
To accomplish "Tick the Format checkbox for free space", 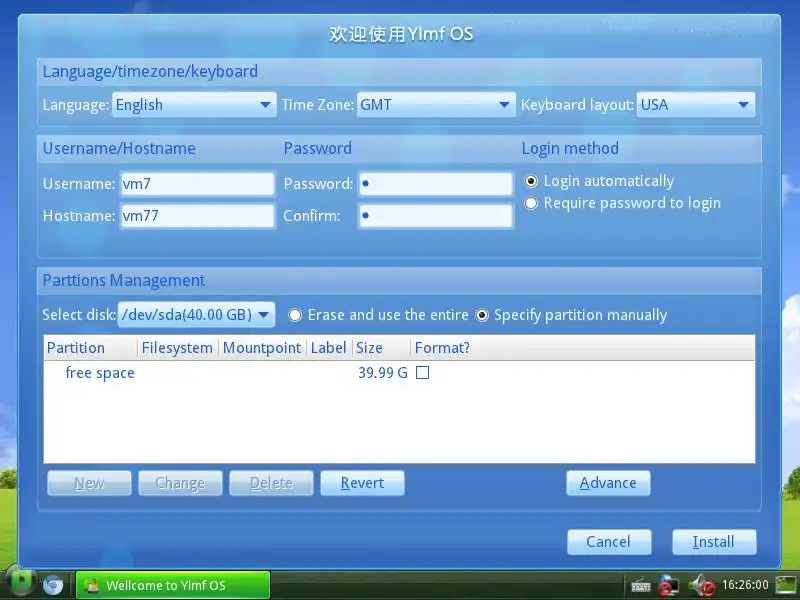I will (422, 373).
